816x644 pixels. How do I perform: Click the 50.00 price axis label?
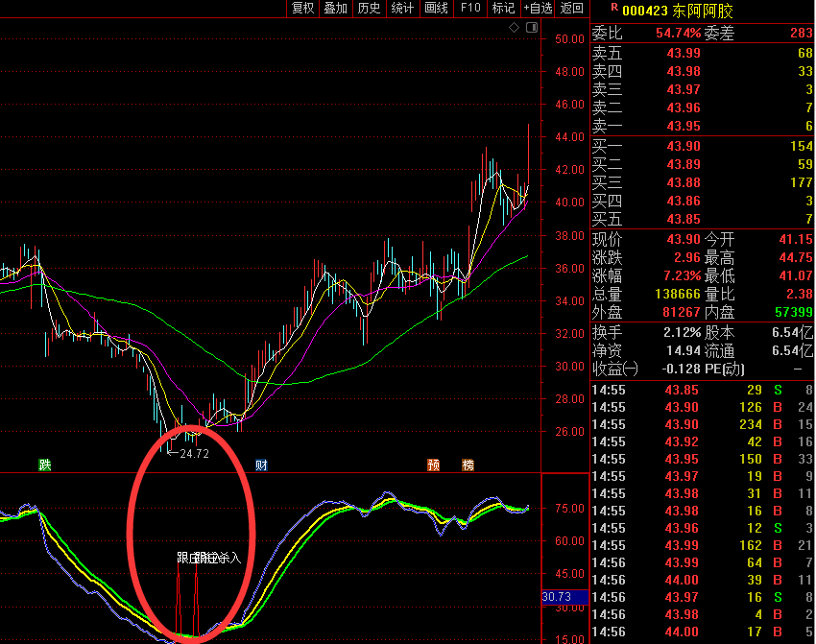pyautogui.click(x=570, y=39)
